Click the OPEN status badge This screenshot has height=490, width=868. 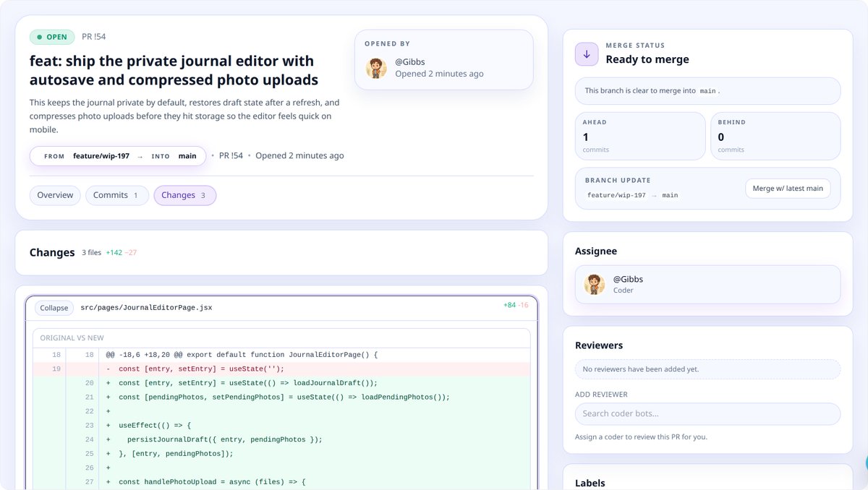52,37
